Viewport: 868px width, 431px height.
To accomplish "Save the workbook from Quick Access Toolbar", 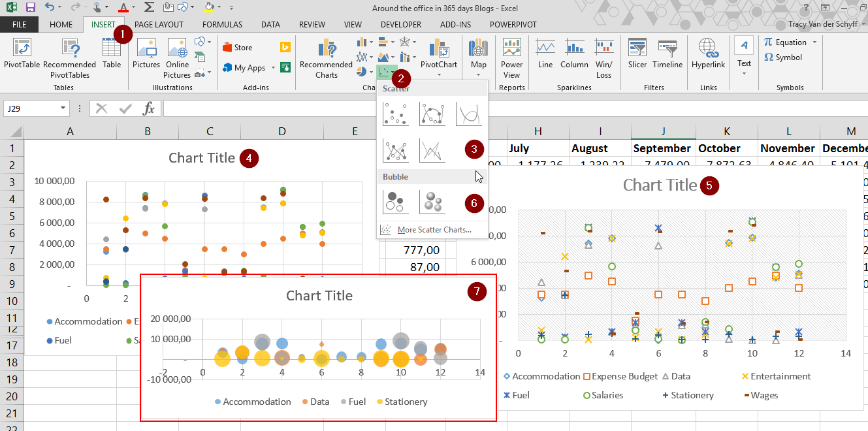I will tap(30, 8).
